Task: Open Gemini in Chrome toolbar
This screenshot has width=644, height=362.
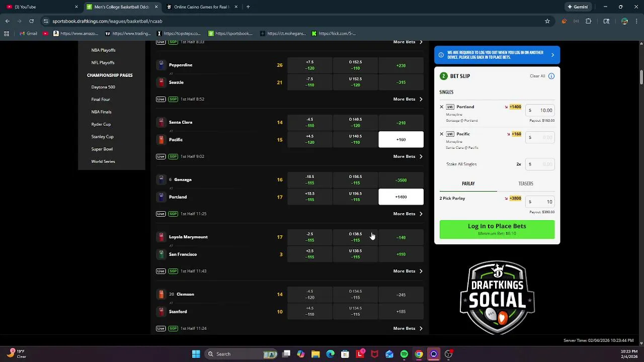Action: (x=578, y=7)
